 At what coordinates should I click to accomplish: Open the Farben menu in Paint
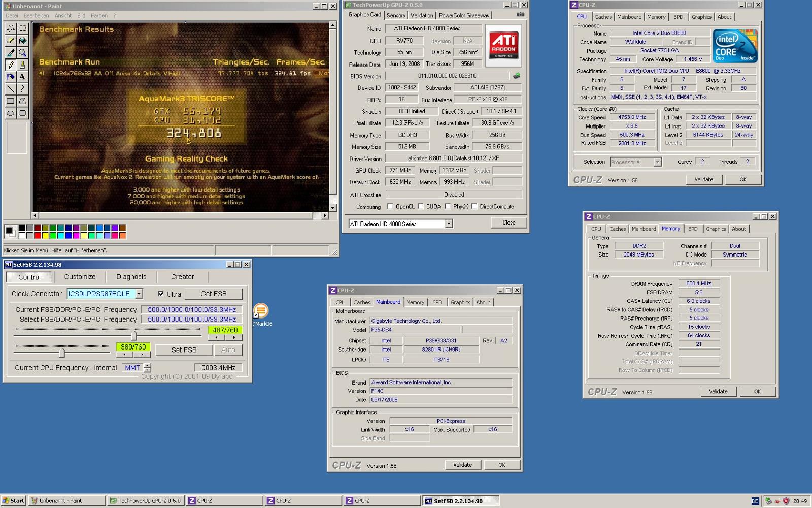(x=99, y=16)
